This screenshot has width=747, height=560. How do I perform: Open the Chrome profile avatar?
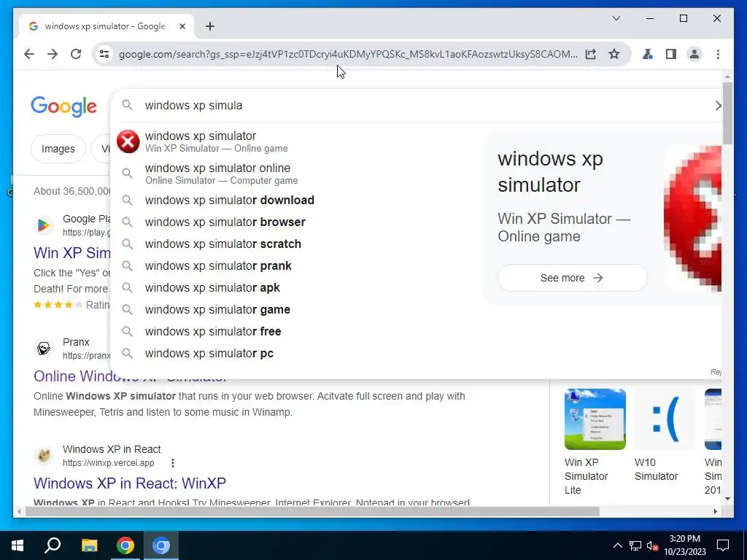pyautogui.click(x=694, y=54)
